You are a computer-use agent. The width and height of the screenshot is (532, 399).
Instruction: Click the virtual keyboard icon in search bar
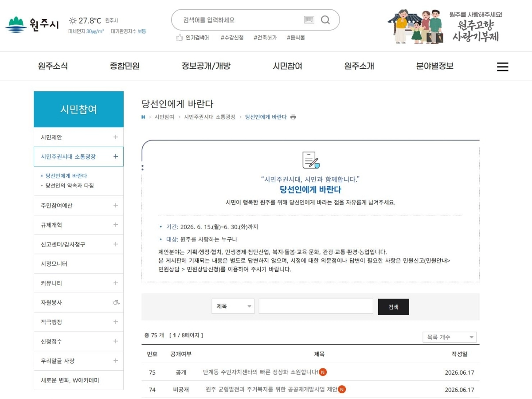309,20
